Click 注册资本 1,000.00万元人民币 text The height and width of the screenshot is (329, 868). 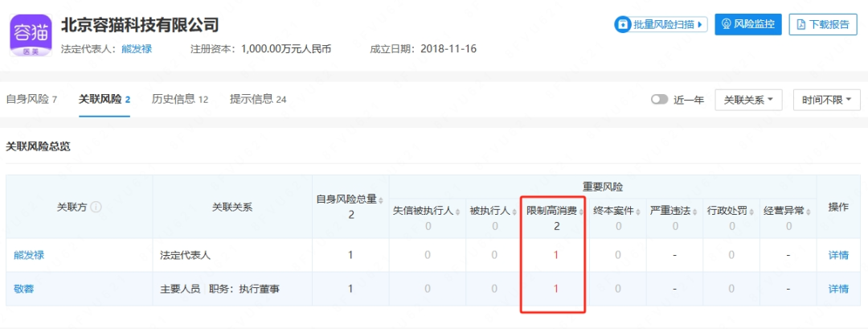(x=260, y=49)
